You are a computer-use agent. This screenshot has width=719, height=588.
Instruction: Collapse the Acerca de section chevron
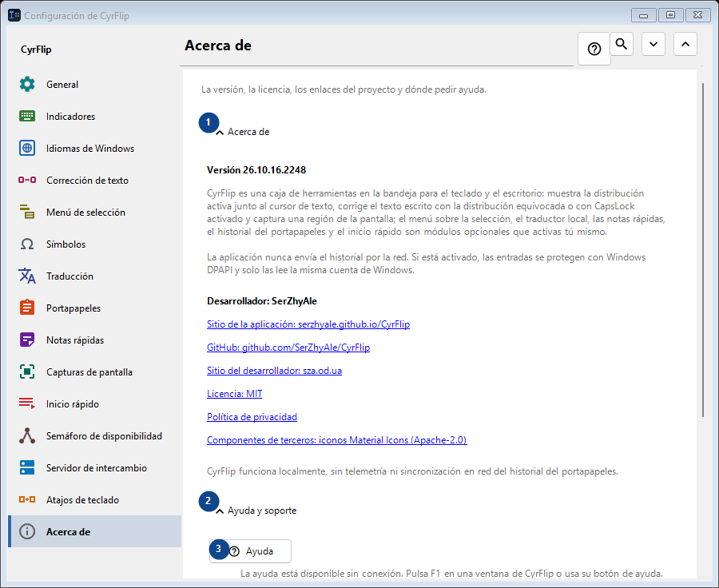pyautogui.click(x=220, y=133)
